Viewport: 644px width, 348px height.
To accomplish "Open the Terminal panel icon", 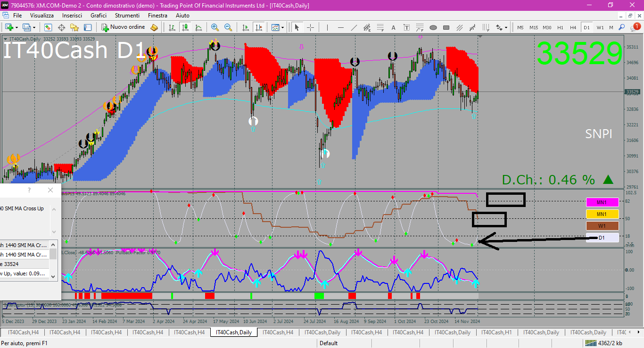I will [88, 27].
